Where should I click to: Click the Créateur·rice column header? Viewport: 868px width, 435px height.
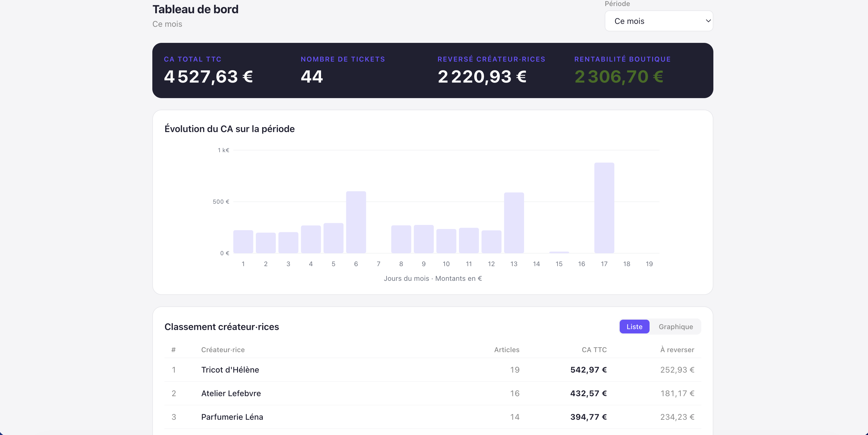tap(223, 350)
